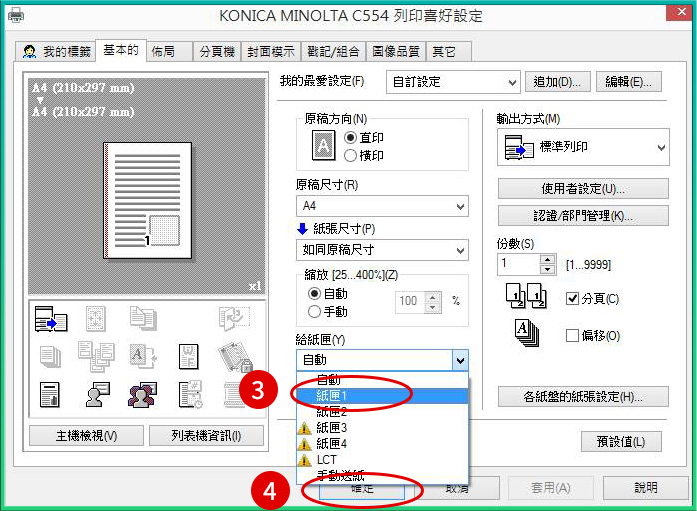Click the offset stacked pages icon
Image resolution: width=697 pixels, height=511 pixels.
click(527, 333)
